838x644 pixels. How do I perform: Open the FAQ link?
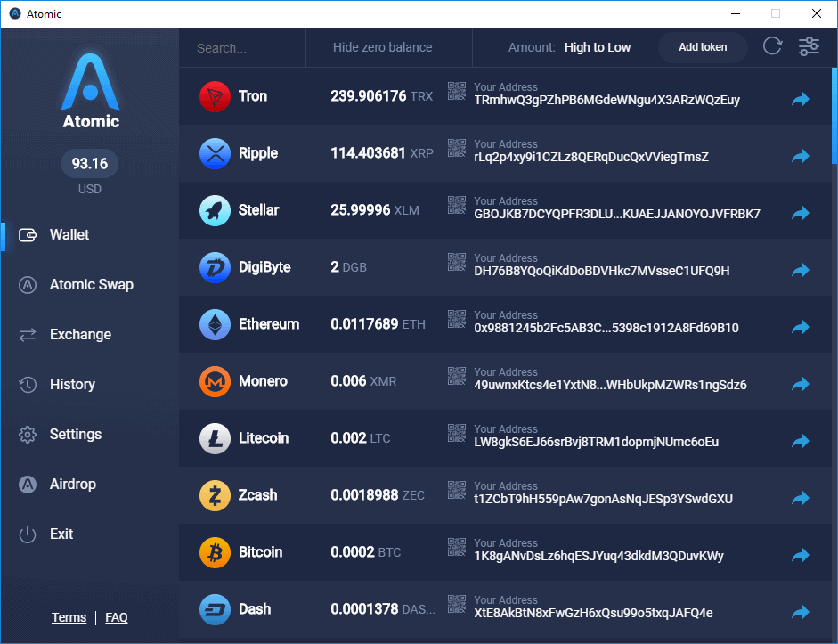pyautogui.click(x=117, y=618)
